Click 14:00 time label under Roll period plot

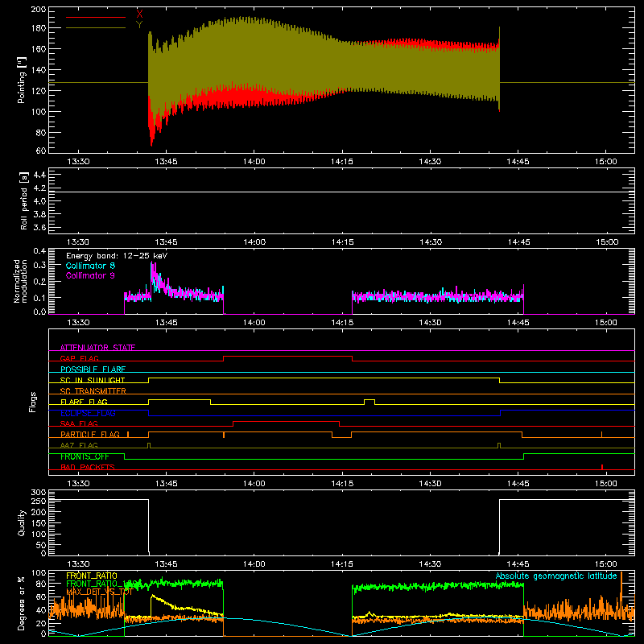click(x=254, y=242)
